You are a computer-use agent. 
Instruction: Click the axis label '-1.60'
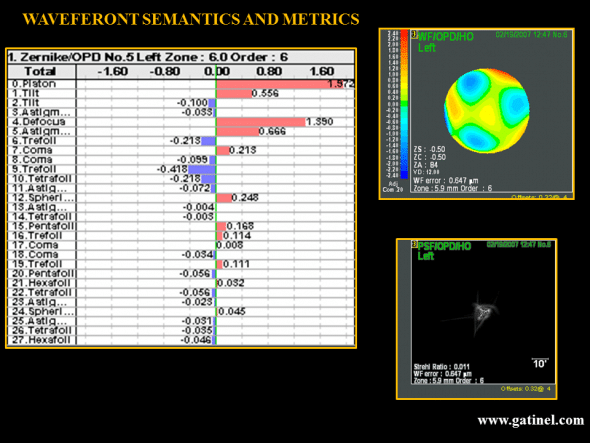click(x=113, y=71)
